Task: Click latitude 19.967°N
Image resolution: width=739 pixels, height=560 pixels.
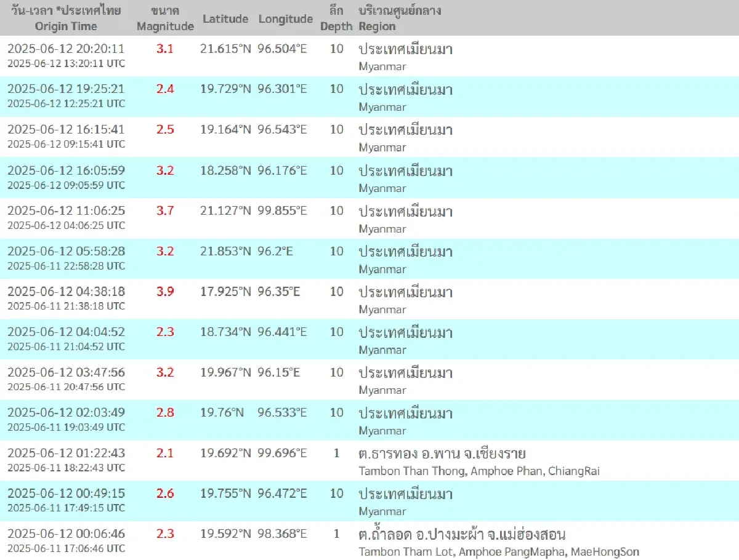Action: pos(225,373)
